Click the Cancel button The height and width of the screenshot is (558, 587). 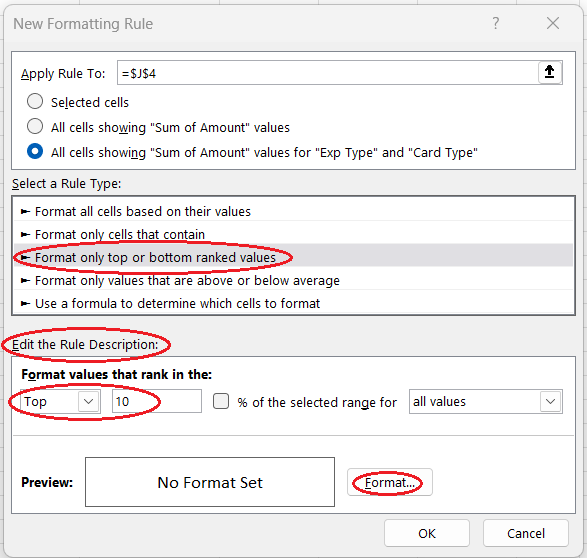[526, 533]
